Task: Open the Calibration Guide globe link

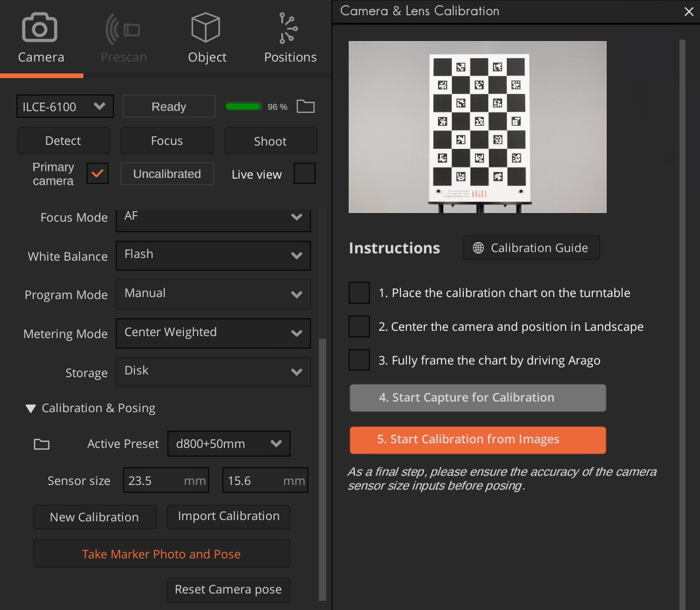Action: 531,248
